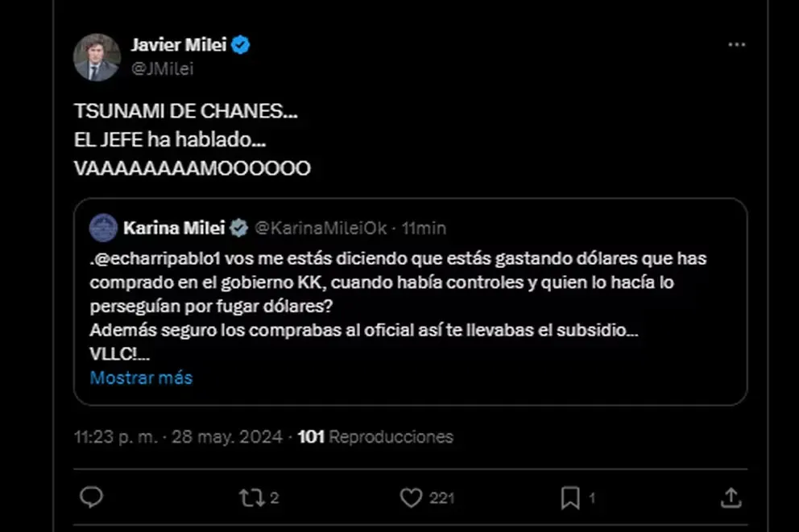
Task: Click the 221 likes count
Action: click(441, 498)
